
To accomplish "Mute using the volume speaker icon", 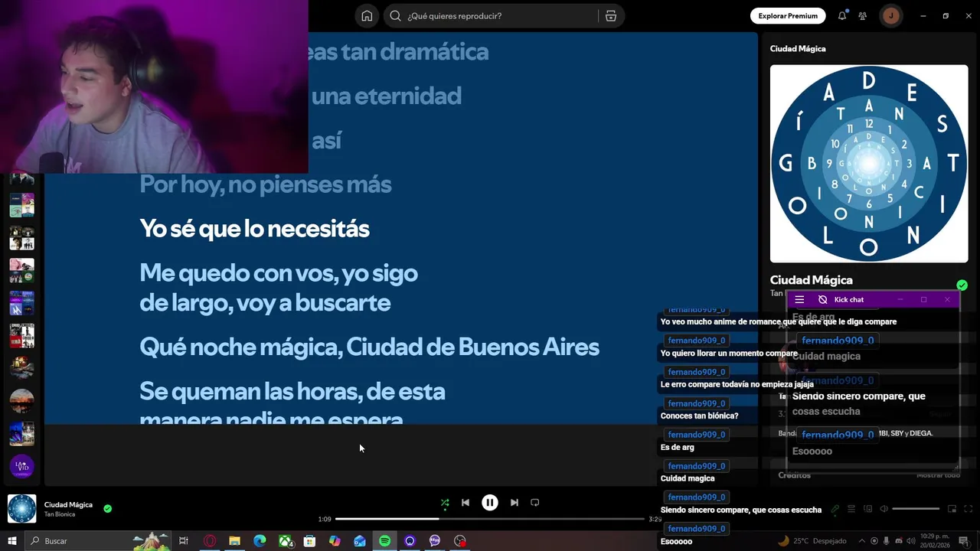I will tap(884, 509).
